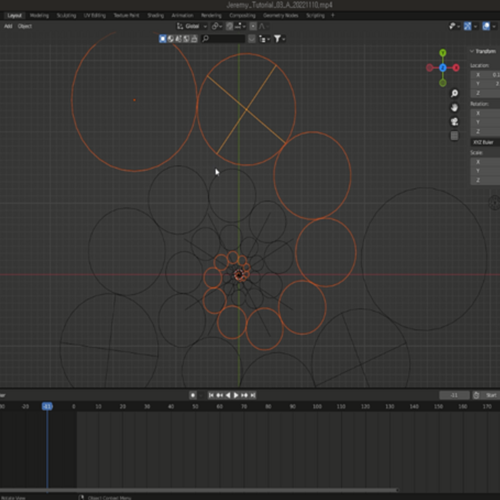The width and height of the screenshot is (500, 500).
Task: Open the Add menu
Action: [x=8, y=26]
